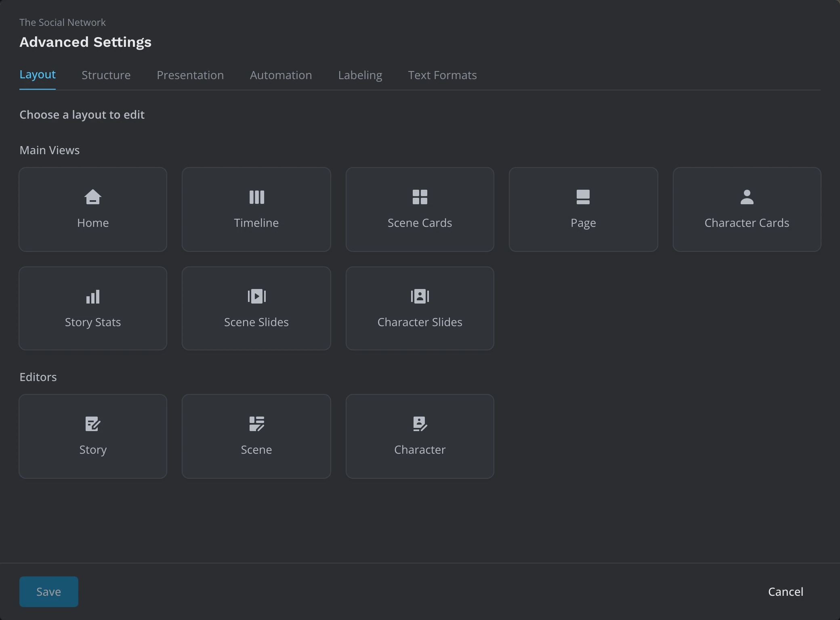Click the Home house icon
Viewport: 840px width, 620px height.
coord(92,197)
